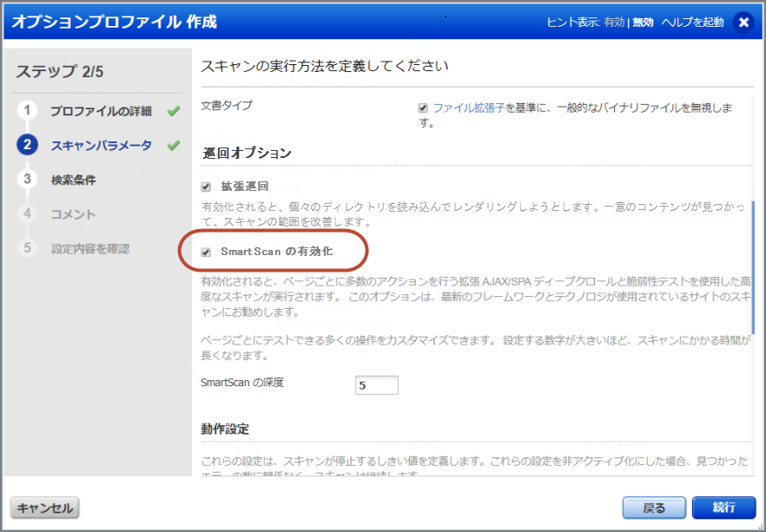
Task: Click the SmartScan の深度 value field
Action: (376, 384)
